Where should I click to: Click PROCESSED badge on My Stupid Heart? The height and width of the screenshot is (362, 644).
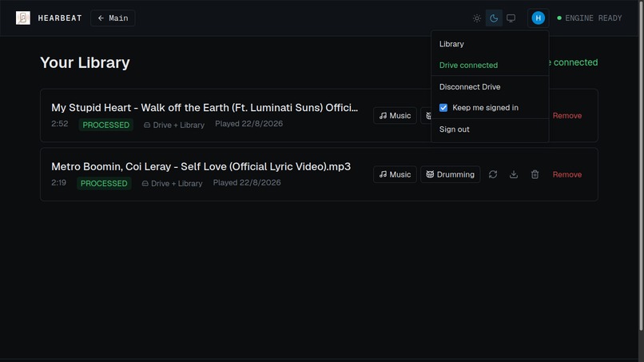click(x=106, y=125)
